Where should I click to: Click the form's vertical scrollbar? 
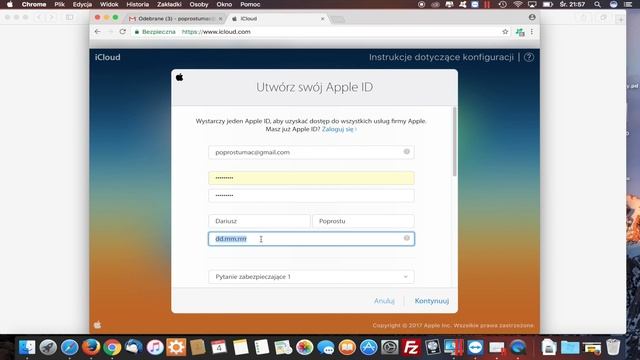[x=454, y=141]
